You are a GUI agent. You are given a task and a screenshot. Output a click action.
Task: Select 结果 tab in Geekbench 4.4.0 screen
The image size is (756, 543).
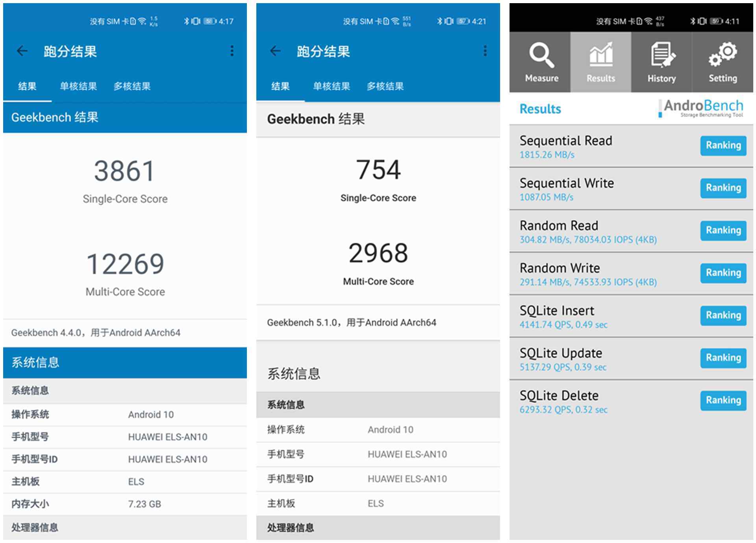point(27,86)
